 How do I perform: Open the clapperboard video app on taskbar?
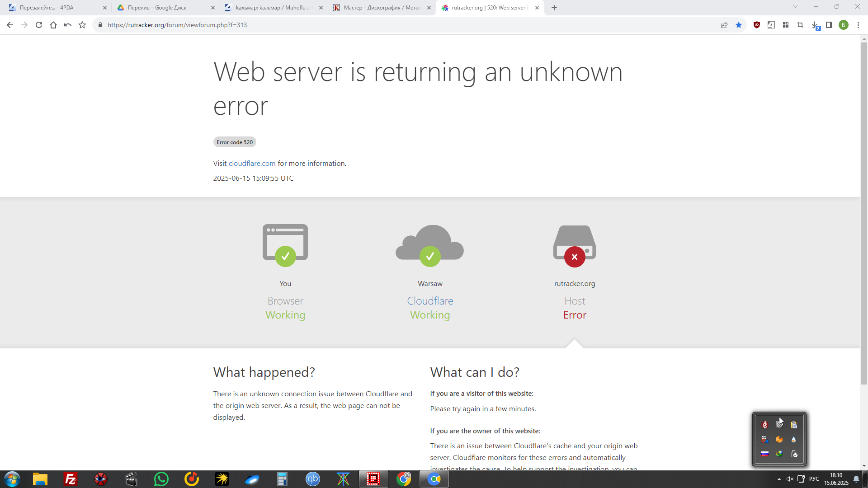pos(131,479)
